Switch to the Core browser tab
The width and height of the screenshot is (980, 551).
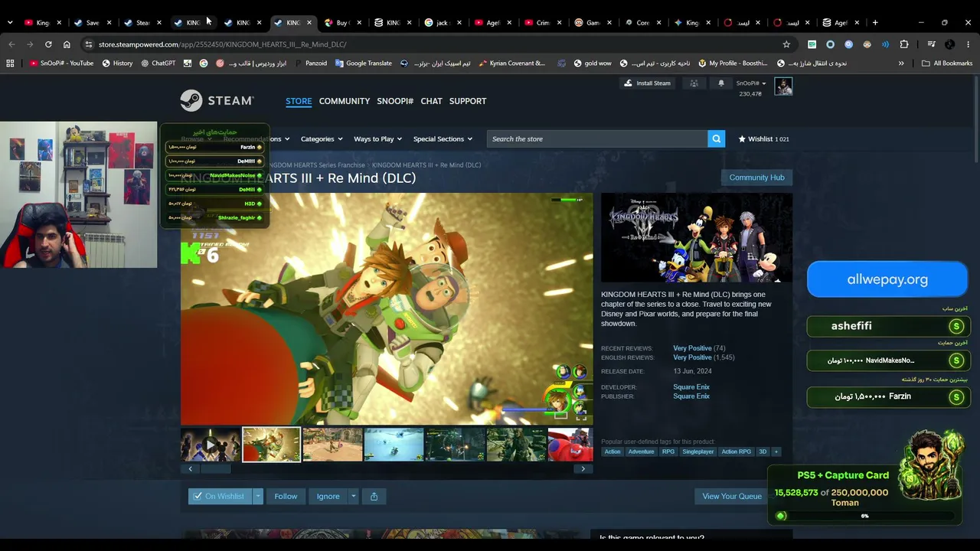point(642,22)
